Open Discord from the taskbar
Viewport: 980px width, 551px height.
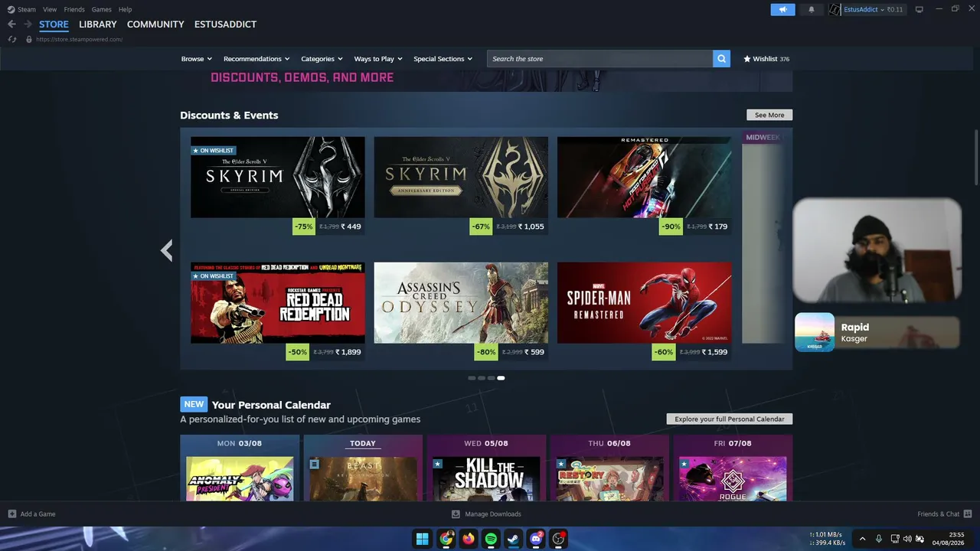click(537, 539)
